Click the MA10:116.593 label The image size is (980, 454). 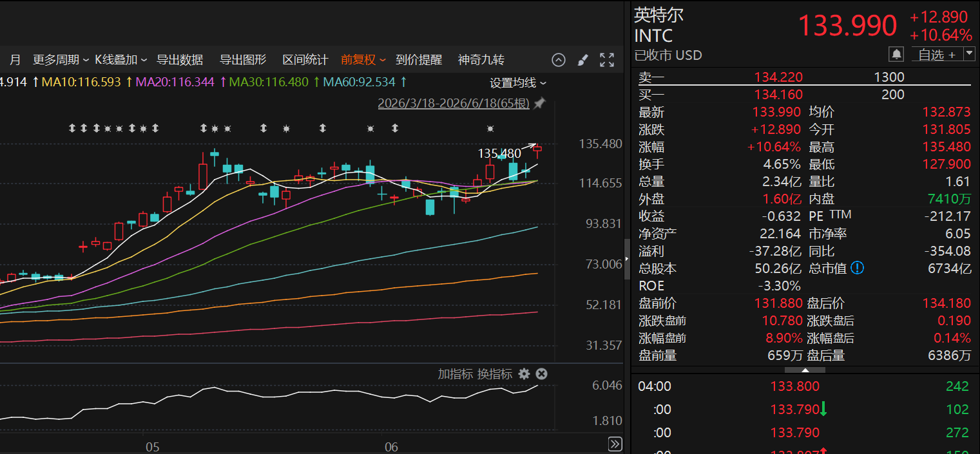pyautogui.click(x=81, y=82)
